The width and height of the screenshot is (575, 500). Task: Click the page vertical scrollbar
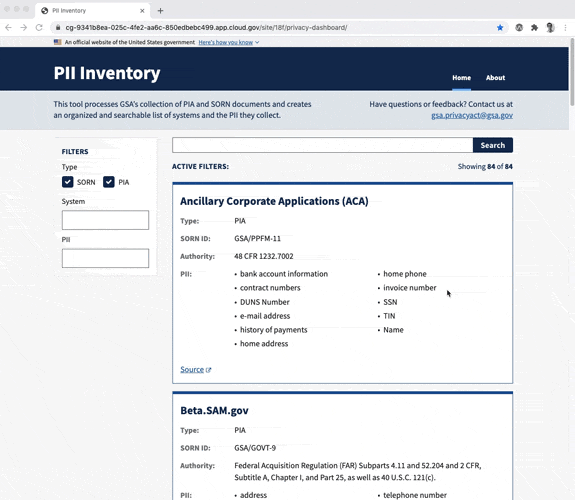(572, 72)
